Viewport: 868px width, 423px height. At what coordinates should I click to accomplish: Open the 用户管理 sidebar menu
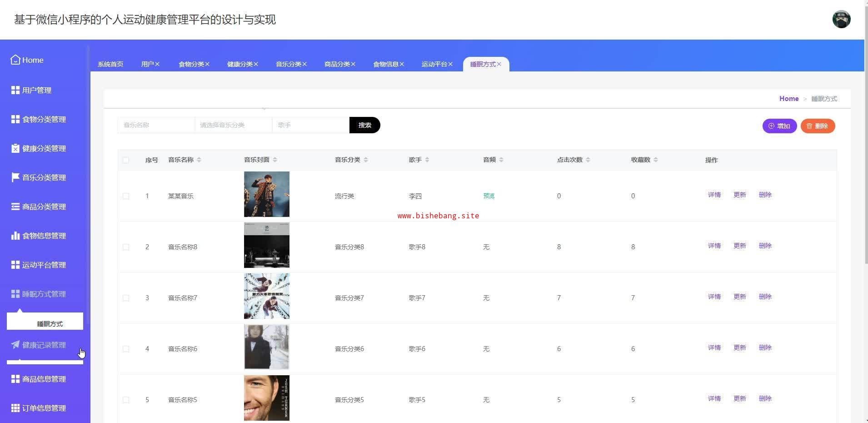[37, 90]
